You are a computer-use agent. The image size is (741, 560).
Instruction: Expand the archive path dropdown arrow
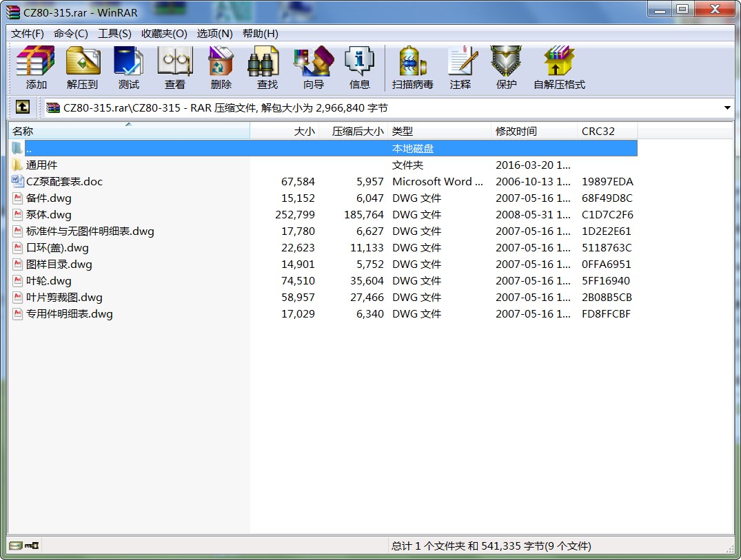pyautogui.click(x=727, y=108)
